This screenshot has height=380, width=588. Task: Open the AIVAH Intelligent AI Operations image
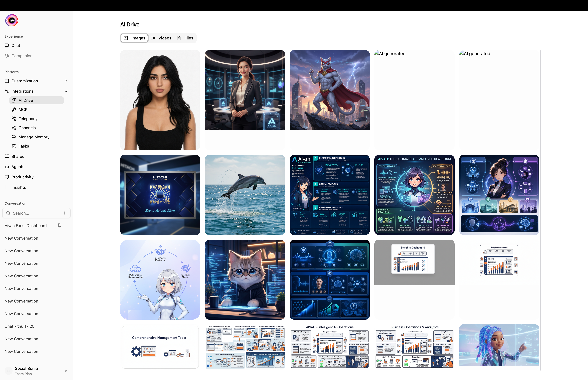329,347
